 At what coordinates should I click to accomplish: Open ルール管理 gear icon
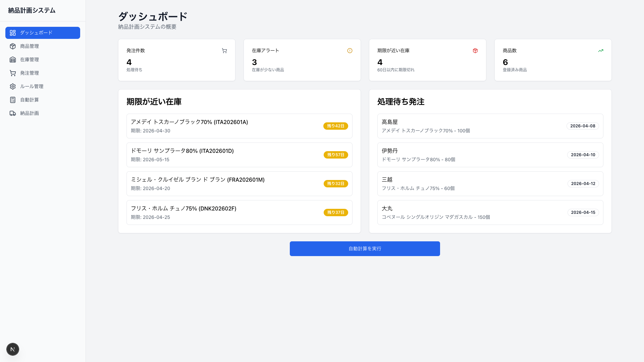coord(13,86)
